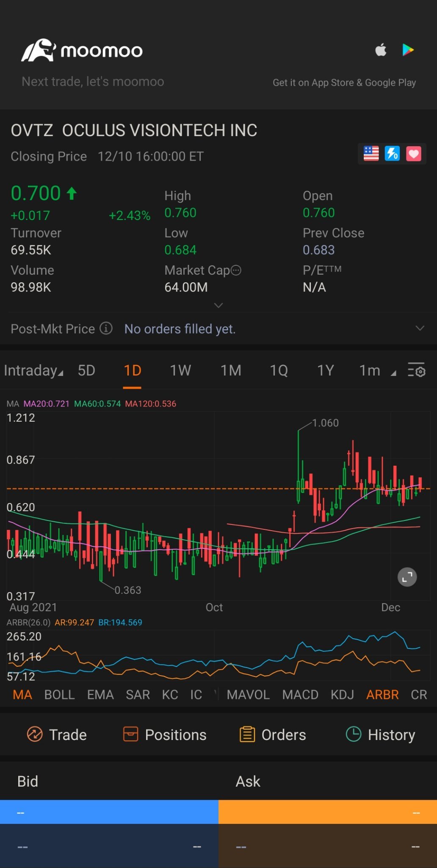Tap the US flag market icon
The image size is (437, 868).
[x=371, y=153]
